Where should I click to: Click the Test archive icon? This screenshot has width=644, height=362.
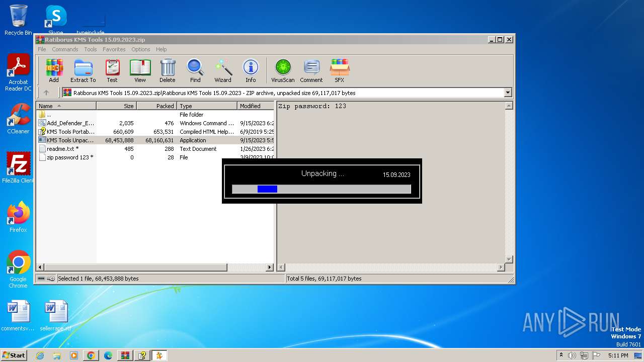point(112,70)
